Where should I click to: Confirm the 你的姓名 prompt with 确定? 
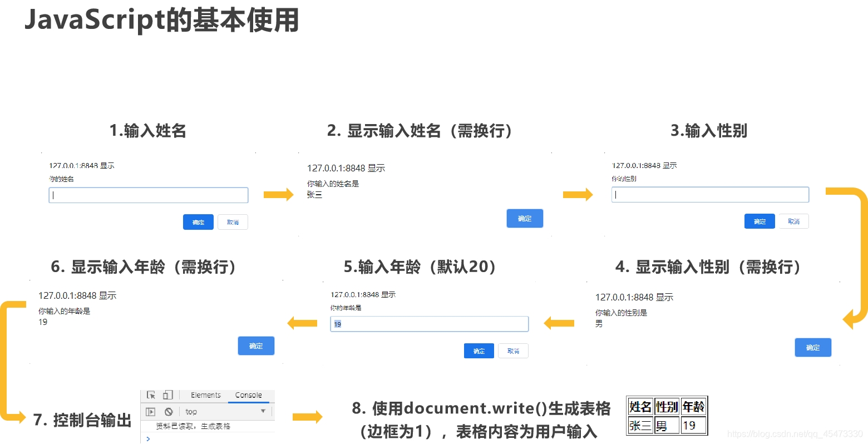(198, 222)
